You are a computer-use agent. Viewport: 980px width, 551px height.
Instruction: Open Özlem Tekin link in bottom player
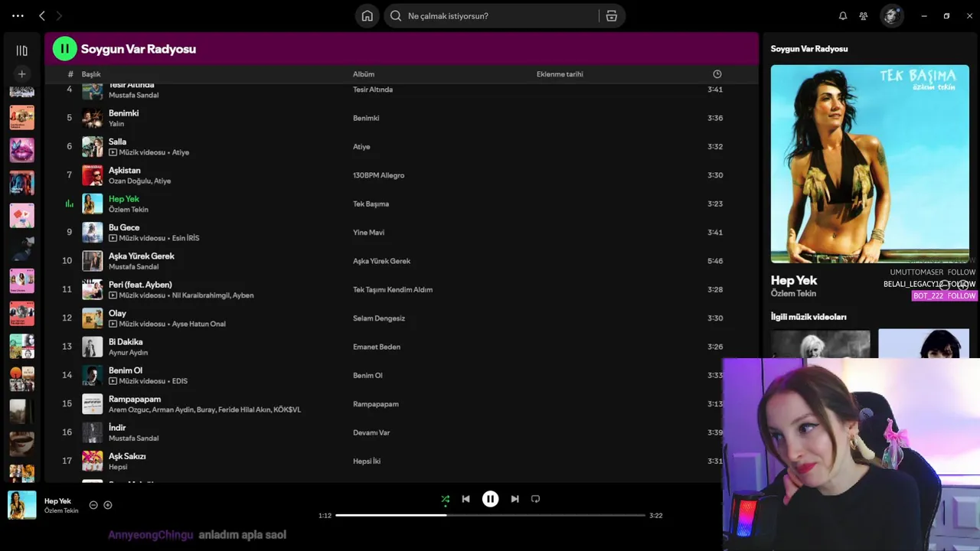click(x=61, y=510)
